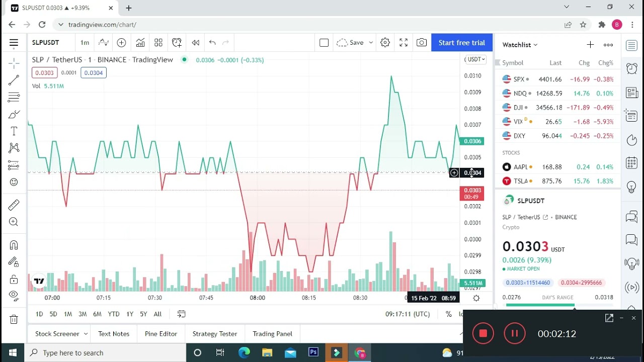Expand the Stock Screener dropdown
The width and height of the screenshot is (644, 362).
click(x=86, y=334)
